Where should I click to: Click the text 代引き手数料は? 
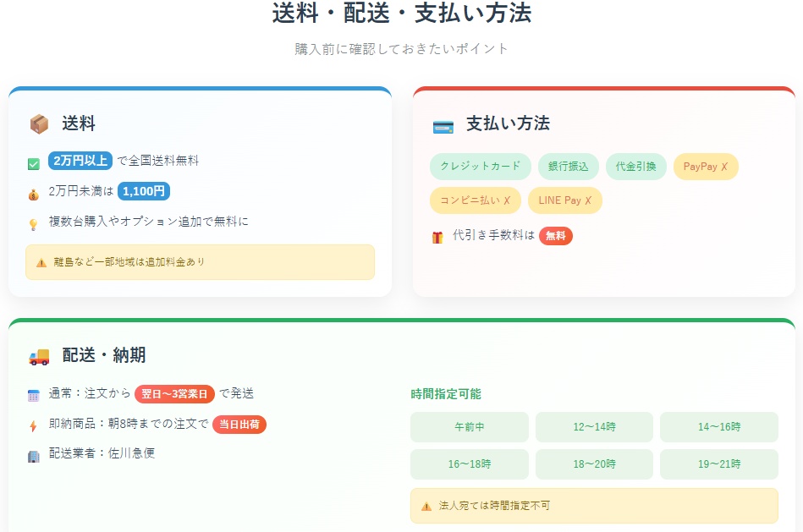point(493,235)
